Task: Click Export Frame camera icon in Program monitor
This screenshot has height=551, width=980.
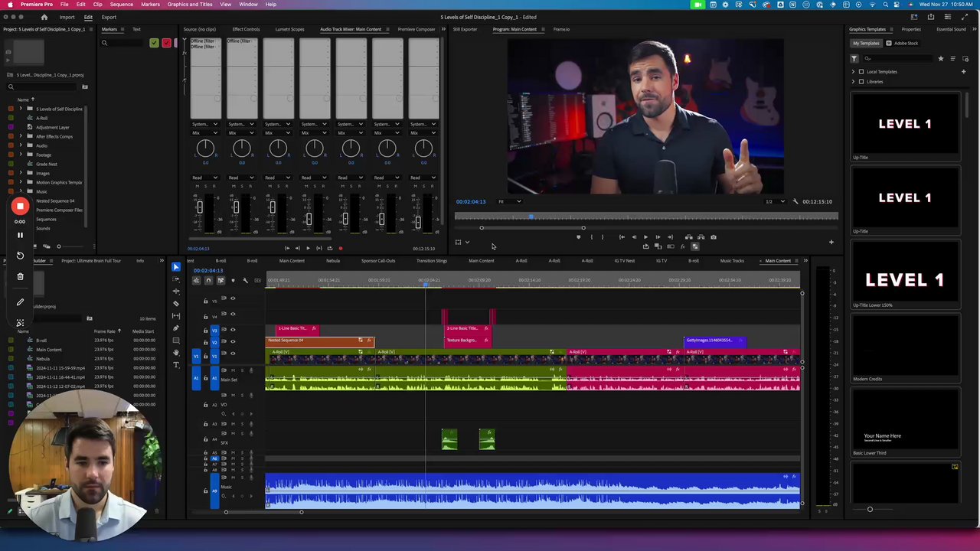Action: 713,237
